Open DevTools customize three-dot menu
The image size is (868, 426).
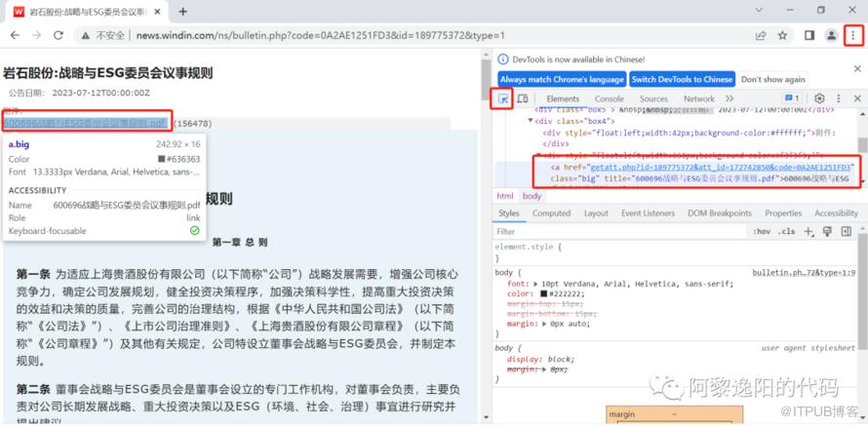[x=838, y=98]
